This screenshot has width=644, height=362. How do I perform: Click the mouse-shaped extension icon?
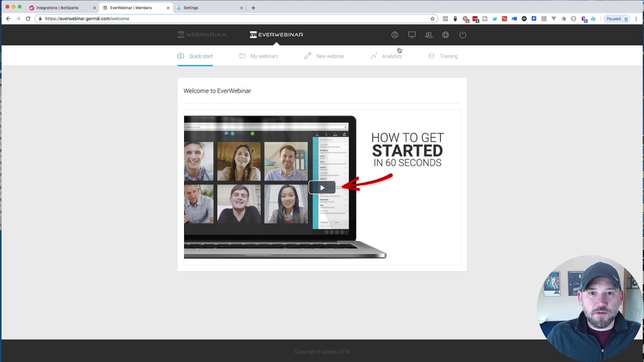(x=455, y=19)
